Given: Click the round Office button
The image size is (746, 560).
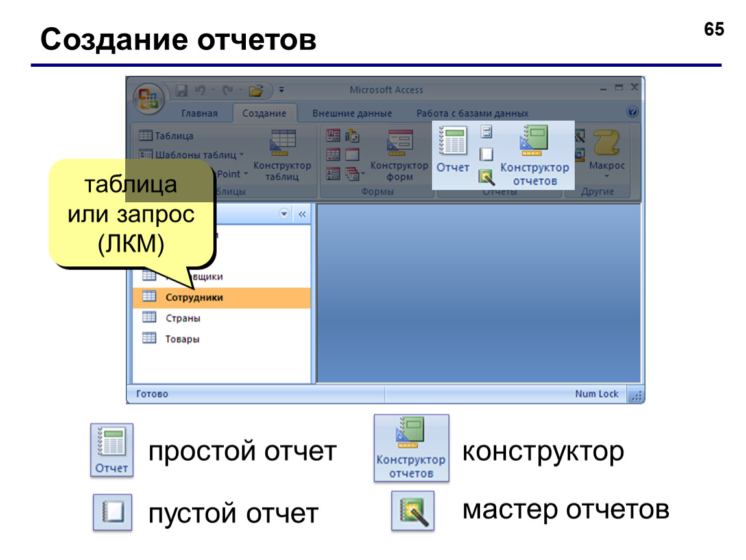Looking at the screenshot, I should [x=148, y=99].
